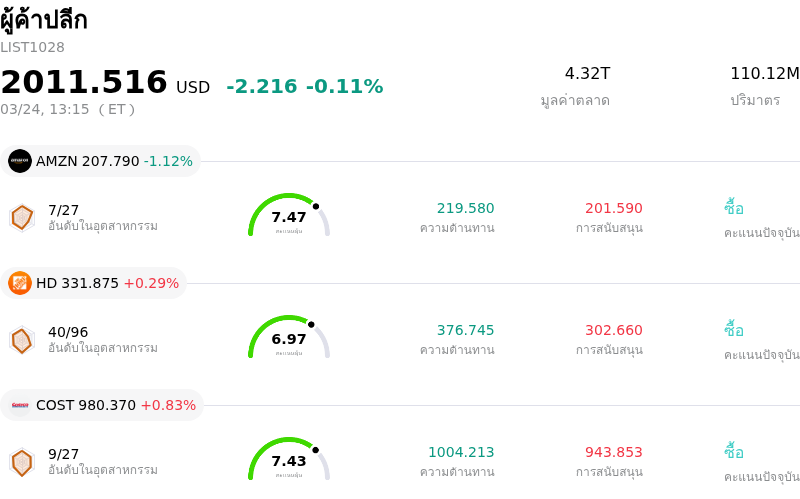The width and height of the screenshot is (800, 499).
Task: Click the 2011.516 index price
Action: (84, 83)
